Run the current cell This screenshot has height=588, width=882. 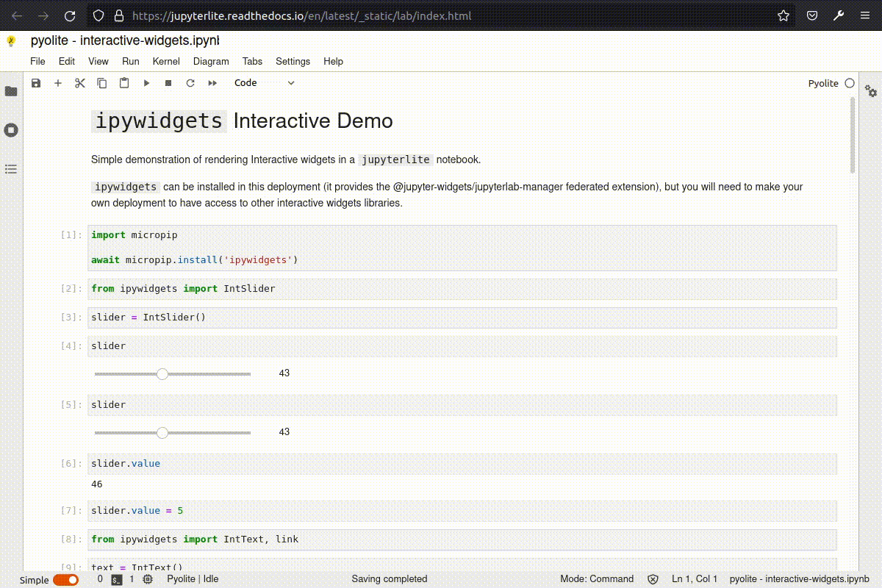[x=146, y=82]
